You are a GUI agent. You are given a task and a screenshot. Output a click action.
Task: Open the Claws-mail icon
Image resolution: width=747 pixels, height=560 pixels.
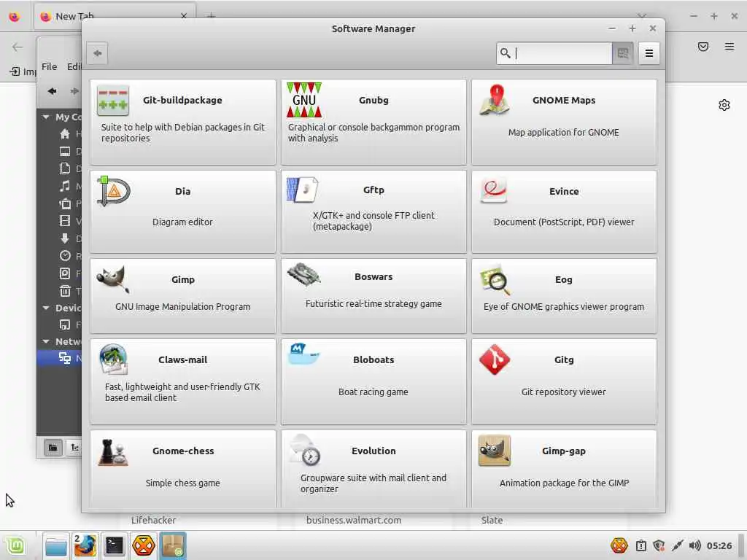click(x=113, y=359)
